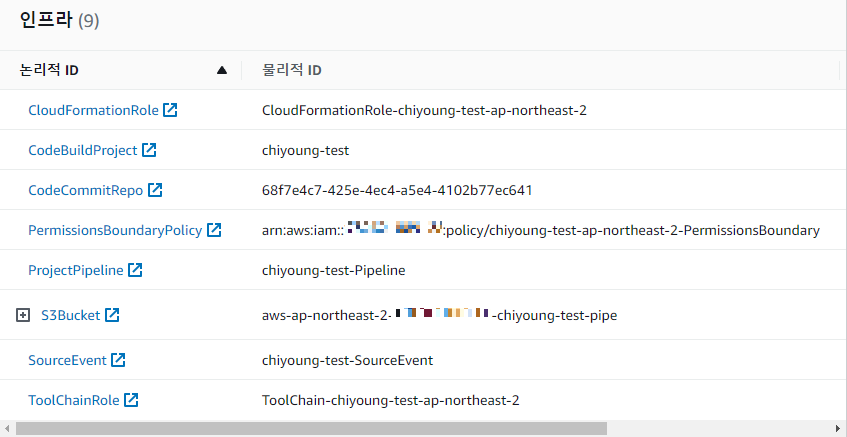Open external link icon beside PermissionsBoundaryPolicy
This screenshot has height=437, width=847.
click(x=214, y=230)
